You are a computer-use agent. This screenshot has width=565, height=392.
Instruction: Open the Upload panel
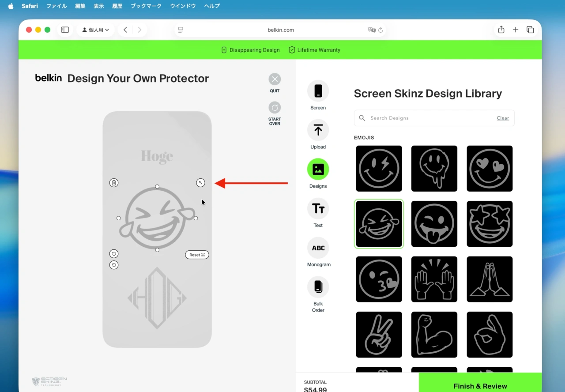click(x=318, y=130)
